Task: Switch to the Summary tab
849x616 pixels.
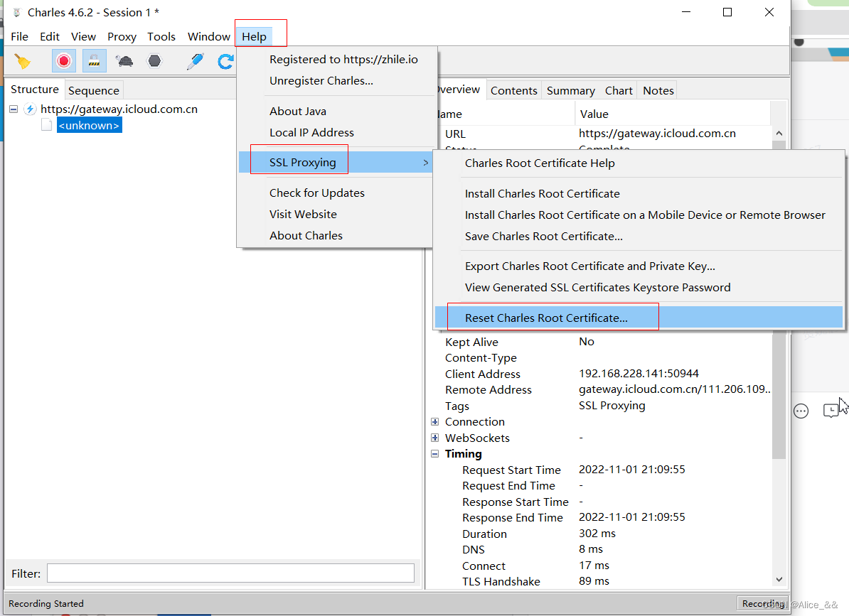Action: (571, 90)
